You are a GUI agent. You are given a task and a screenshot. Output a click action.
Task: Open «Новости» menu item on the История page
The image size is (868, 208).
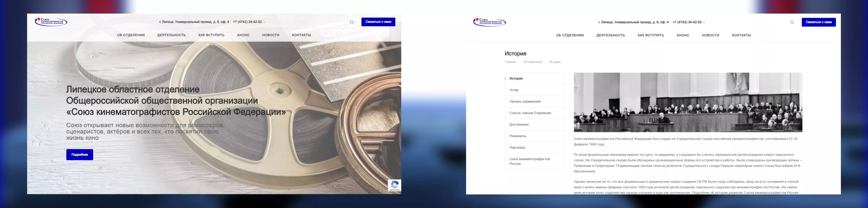point(711,35)
